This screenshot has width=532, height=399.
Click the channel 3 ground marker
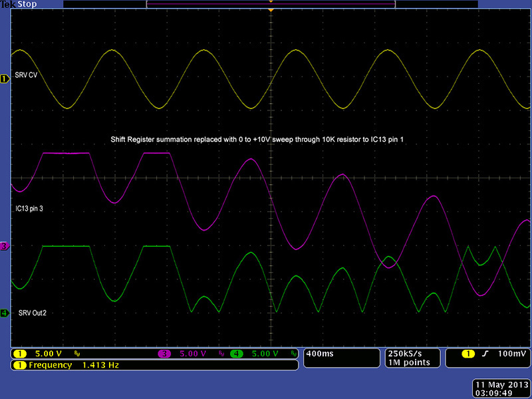pyautogui.click(x=5, y=246)
